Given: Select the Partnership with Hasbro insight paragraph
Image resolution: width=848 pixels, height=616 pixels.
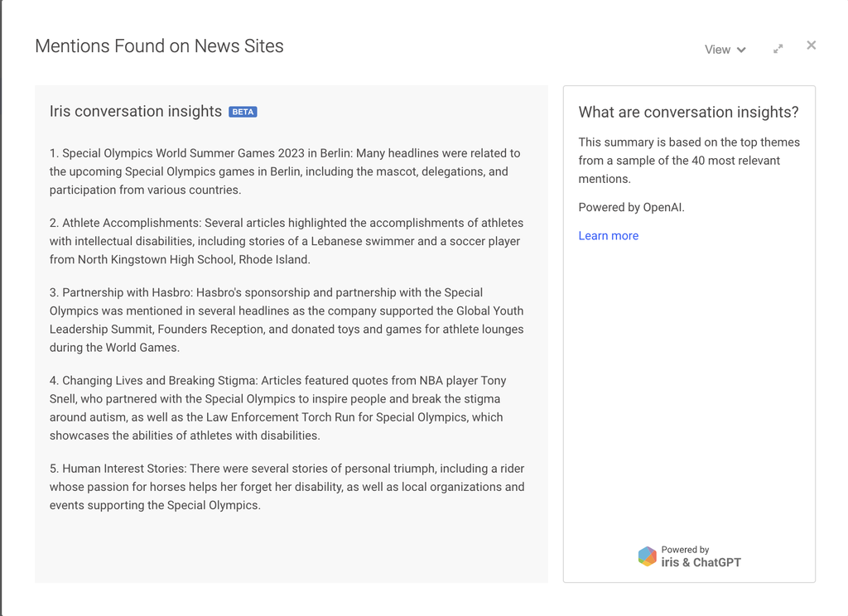Looking at the screenshot, I should 286,320.
